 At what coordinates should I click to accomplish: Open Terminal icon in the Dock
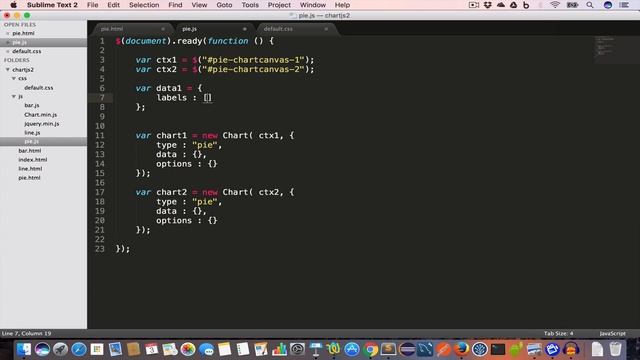(x=498, y=349)
